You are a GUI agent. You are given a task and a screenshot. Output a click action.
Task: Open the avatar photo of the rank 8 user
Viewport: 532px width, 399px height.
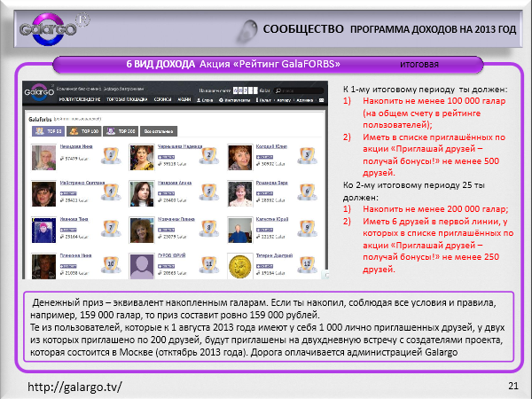[142, 230]
